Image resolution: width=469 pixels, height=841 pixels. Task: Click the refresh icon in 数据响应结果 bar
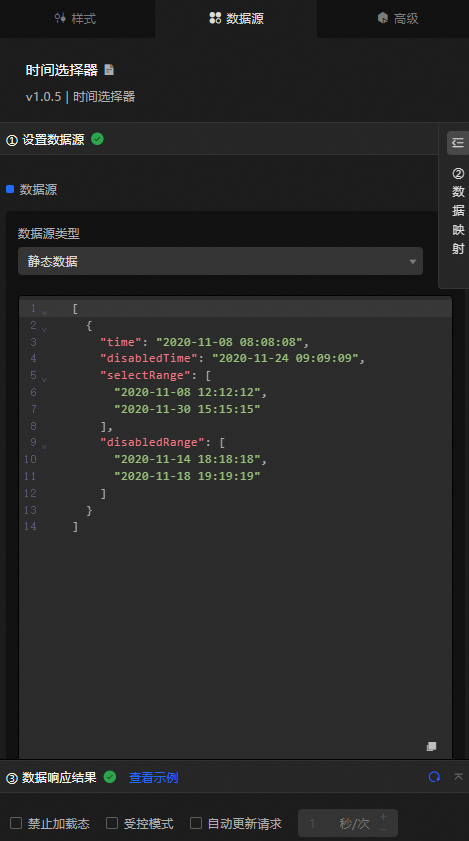click(x=434, y=777)
